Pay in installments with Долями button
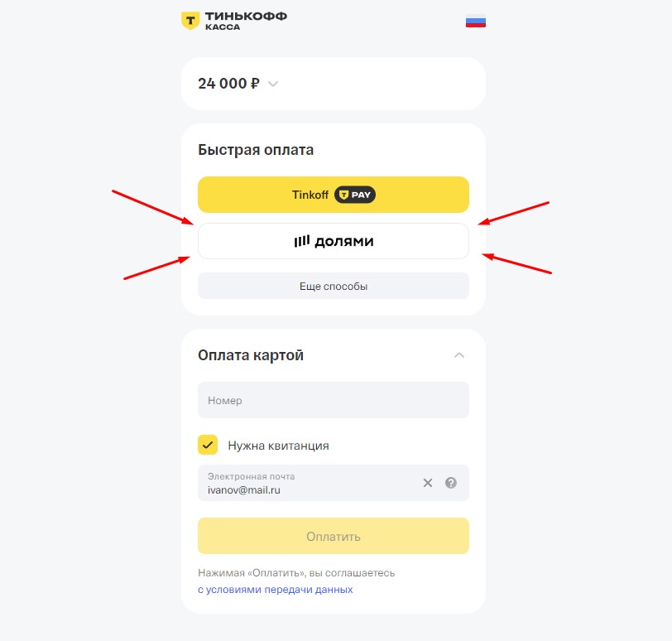Screen dimensions: 672x641 pyautogui.click(x=333, y=241)
